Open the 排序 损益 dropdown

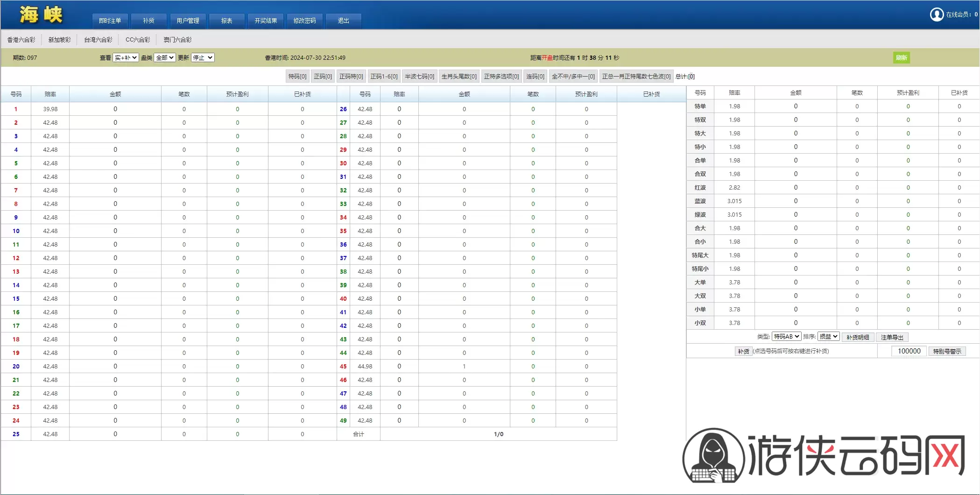click(829, 336)
